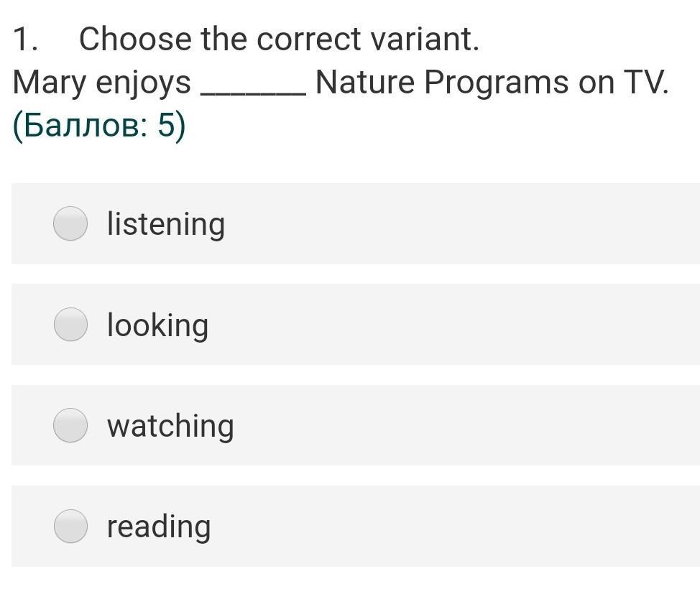Click the "Choose the correct variant." instruction
The width and height of the screenshot is (700, 589).
279,40
